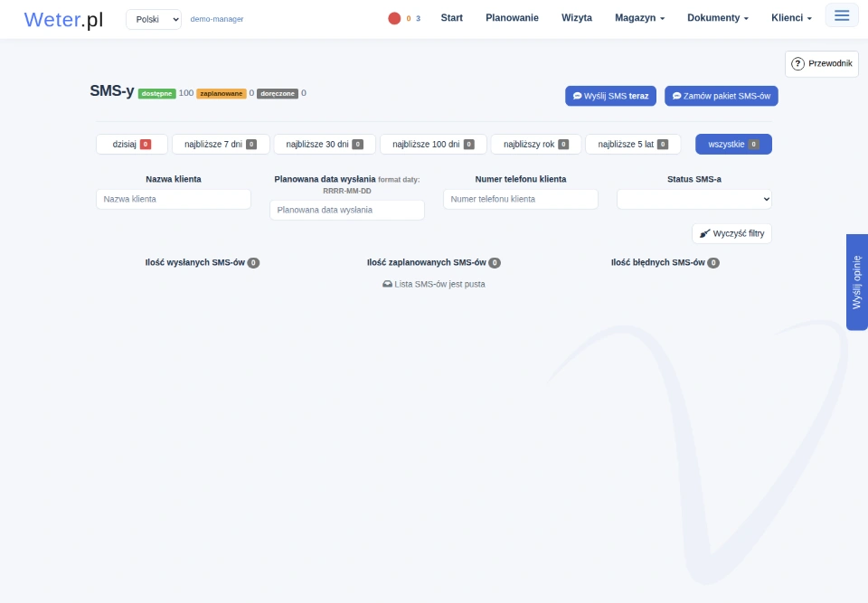Click Ilość błędnych SMS-ów label

657,262
